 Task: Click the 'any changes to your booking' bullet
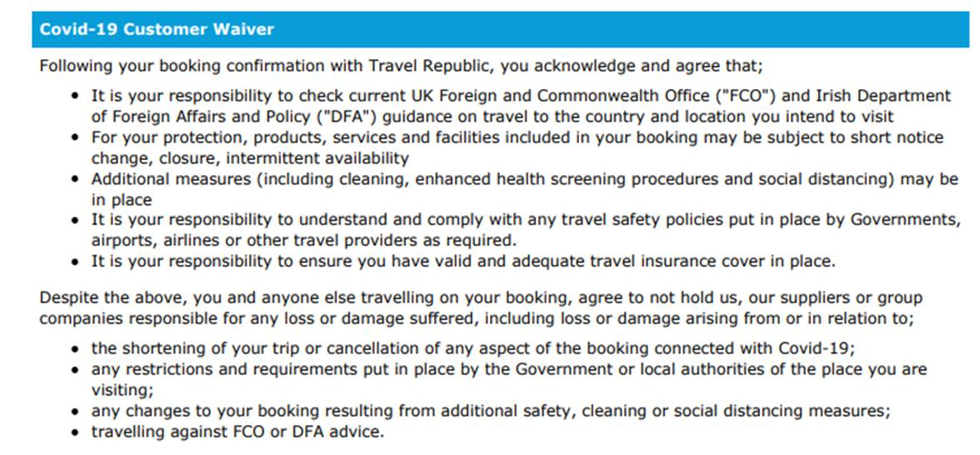(492, 411)
